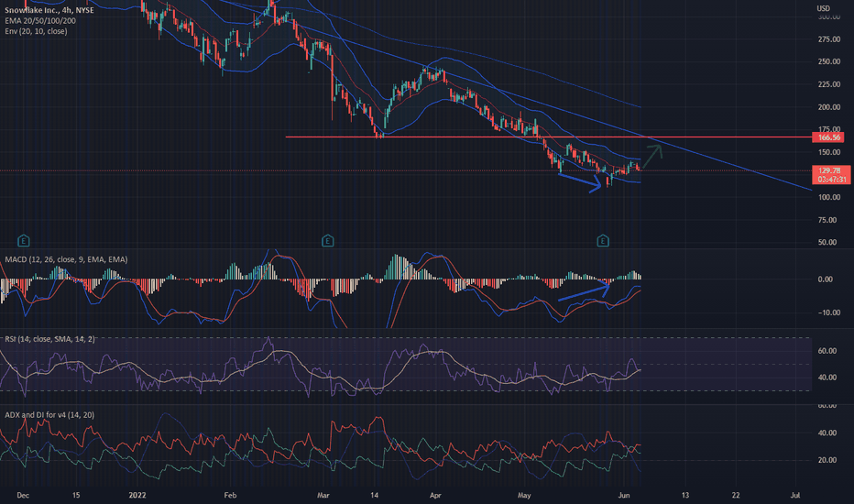
Task: Select the blue arrow drawn under price lows
Action: [580, 182]
